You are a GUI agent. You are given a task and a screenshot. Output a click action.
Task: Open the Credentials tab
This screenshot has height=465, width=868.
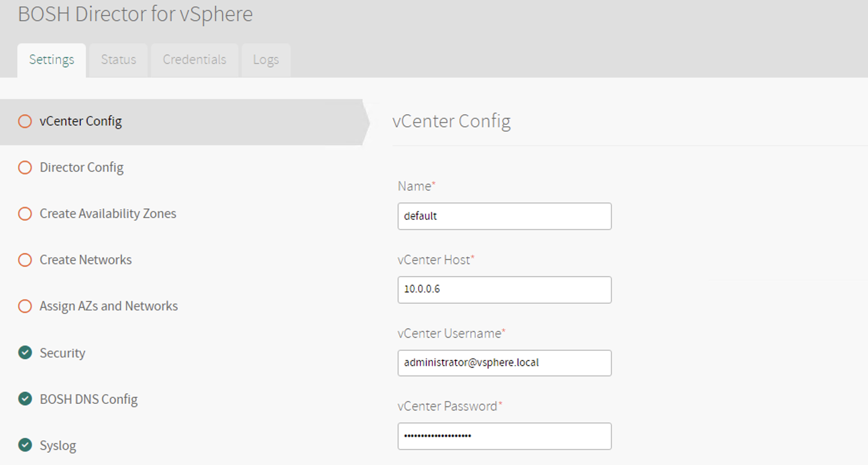pos(194,60)
